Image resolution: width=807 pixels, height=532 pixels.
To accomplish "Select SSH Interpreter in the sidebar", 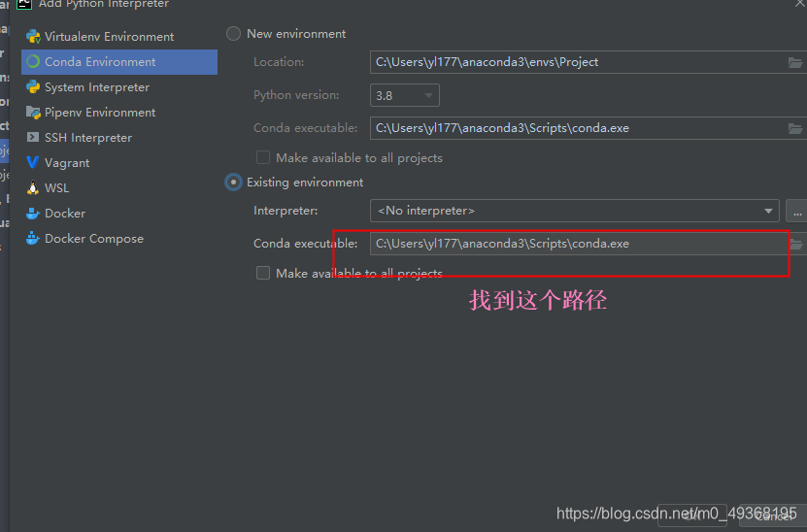I will click(x=119, y=138).
